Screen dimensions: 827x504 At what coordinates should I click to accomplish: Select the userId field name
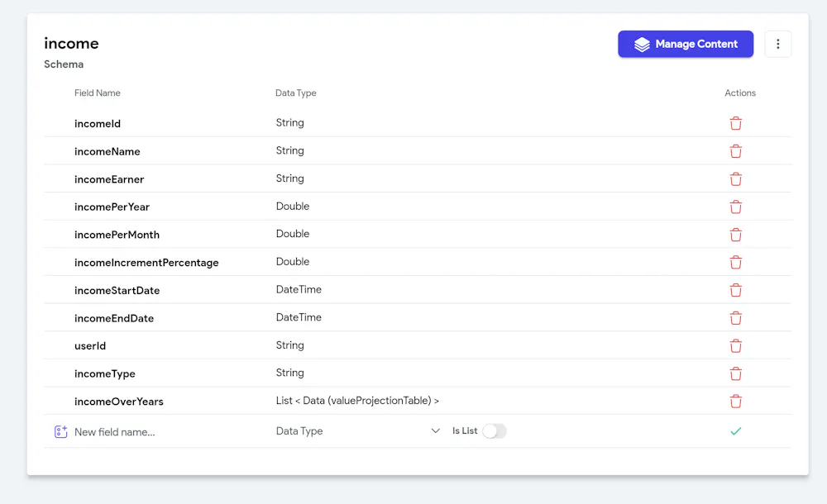coord(90,346)
